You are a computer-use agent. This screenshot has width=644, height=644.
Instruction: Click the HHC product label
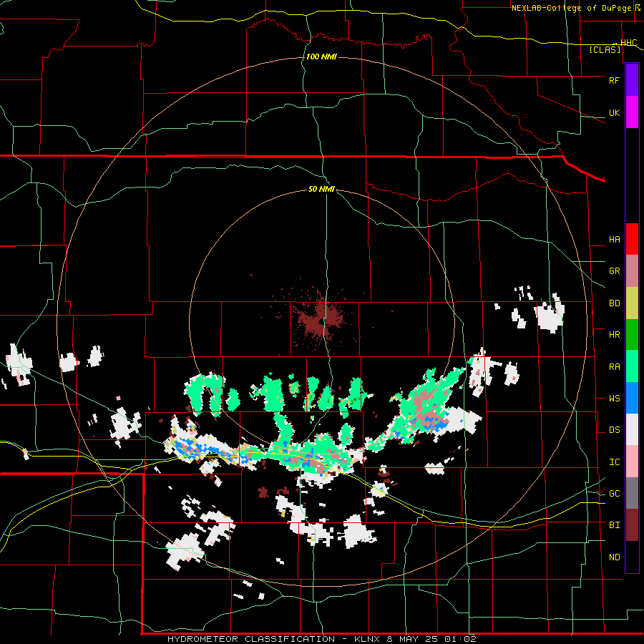coord(629,43)
